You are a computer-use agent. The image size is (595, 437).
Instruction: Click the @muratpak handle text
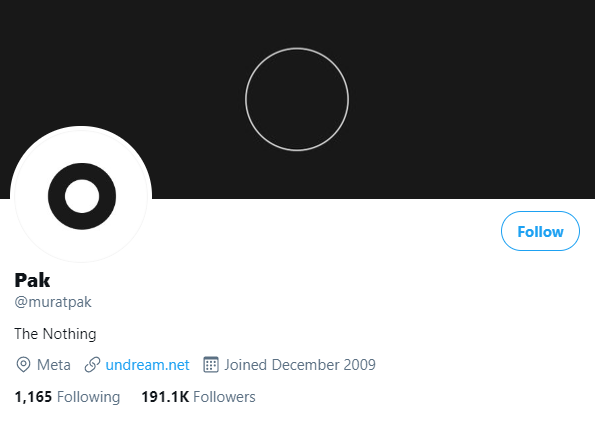click(x=53, y=302)
